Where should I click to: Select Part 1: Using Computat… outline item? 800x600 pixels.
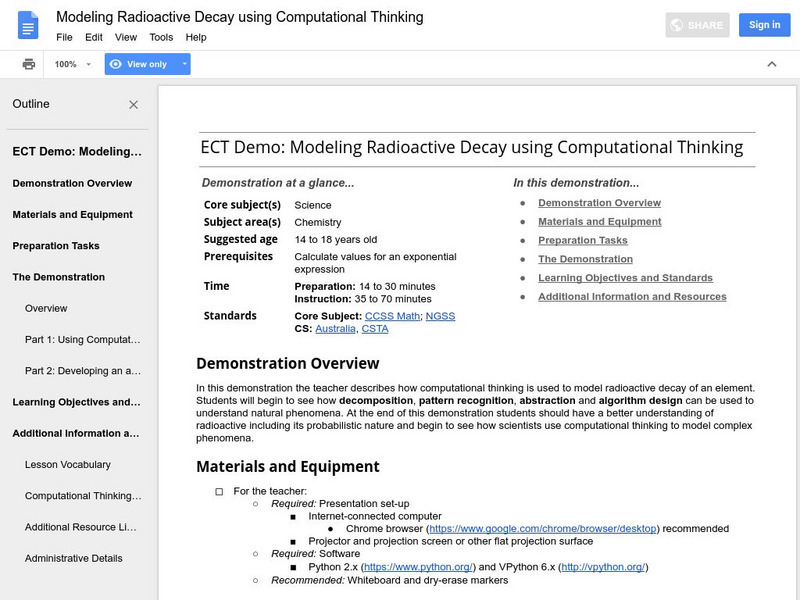tap(83, 340)
